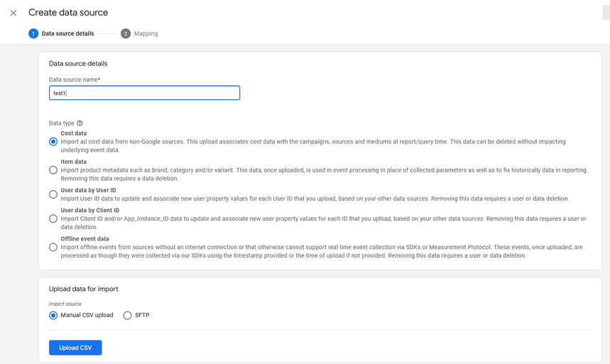Select Manual CSV upload import source
610x364 pixels.
point(53,315)
